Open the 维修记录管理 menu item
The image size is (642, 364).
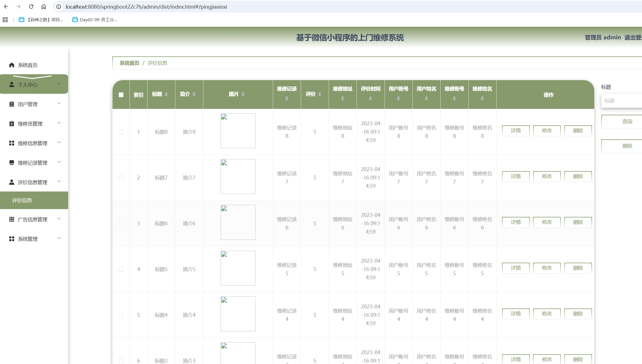33,163
